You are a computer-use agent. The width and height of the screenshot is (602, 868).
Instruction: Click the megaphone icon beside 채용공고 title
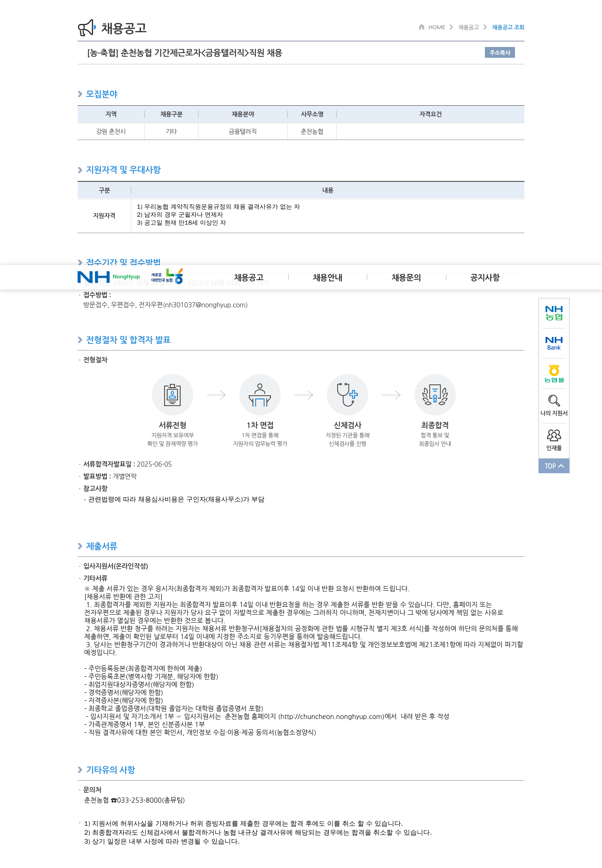87,28
